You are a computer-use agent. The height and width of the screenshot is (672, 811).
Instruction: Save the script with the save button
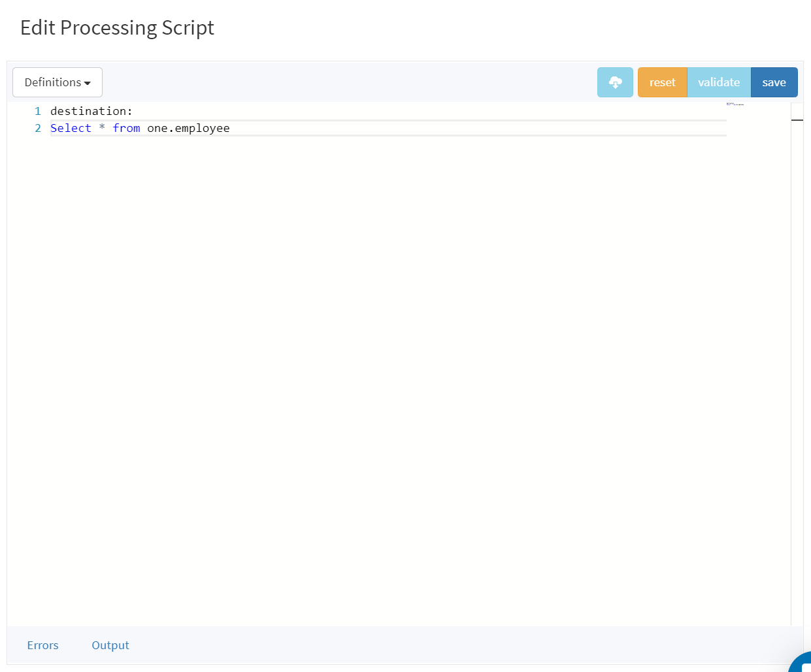coord(774,82)
